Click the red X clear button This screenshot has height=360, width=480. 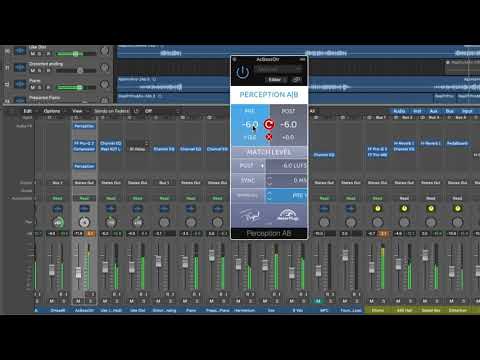[x=269, y=137]
